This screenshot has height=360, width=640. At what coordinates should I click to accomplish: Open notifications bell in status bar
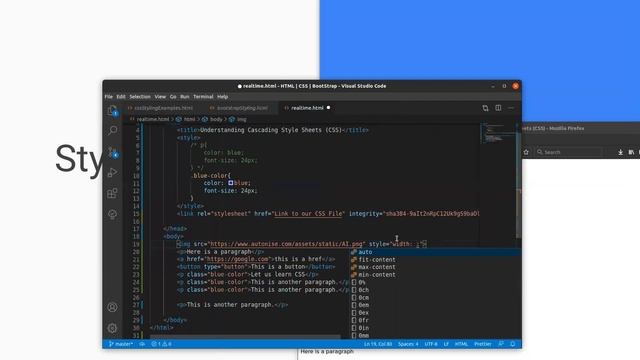(513, 344)
